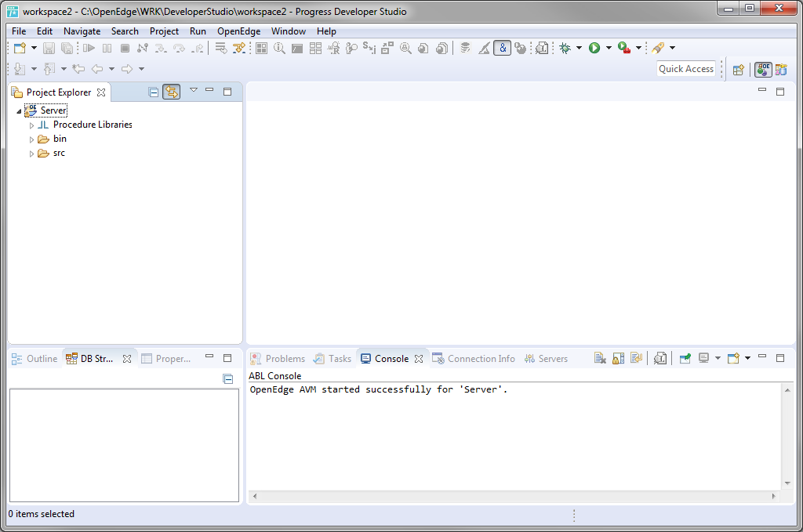
Task: Click the Open Perspective icon
Action: pos(738,70)
